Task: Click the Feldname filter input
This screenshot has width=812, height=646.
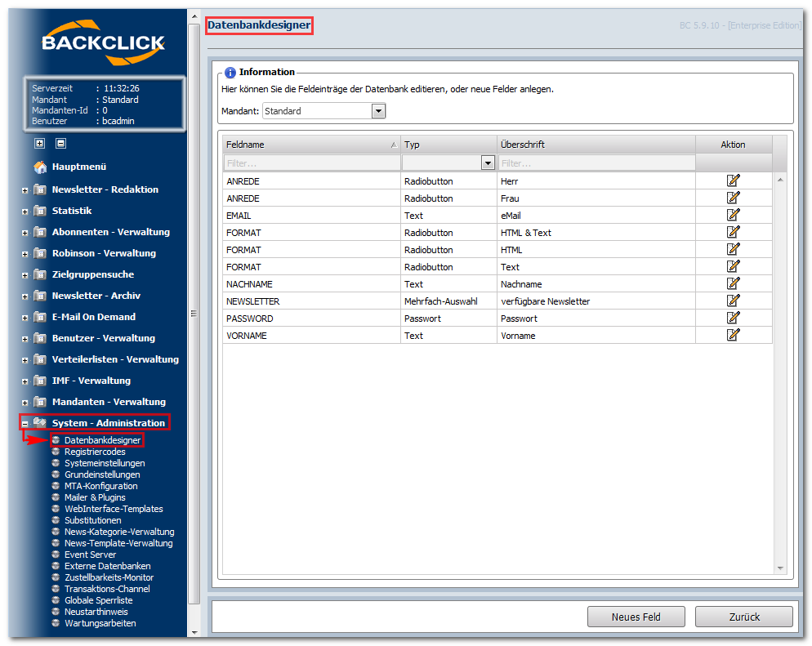Action: [x=312, y=163]
